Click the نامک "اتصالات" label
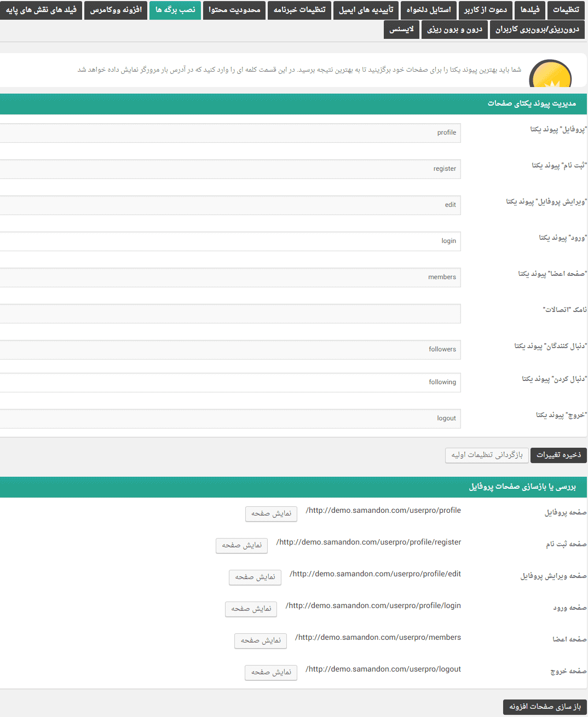This screenshot has width=588, height=717. tap(564, 310)
